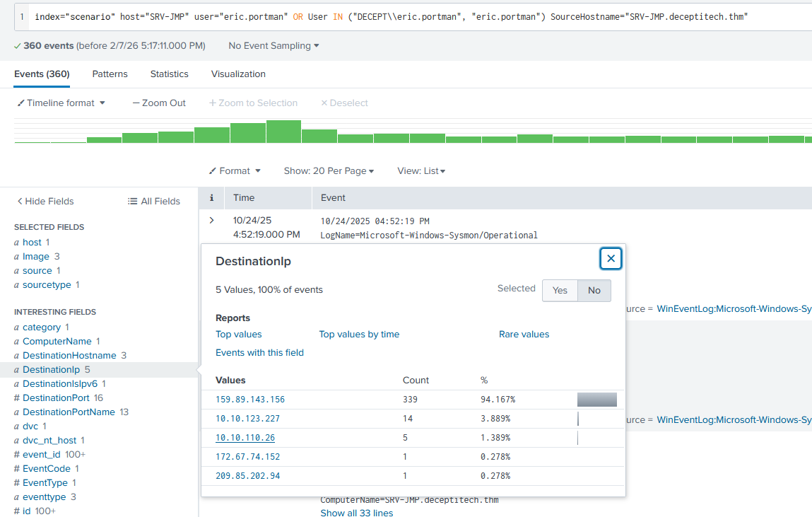Screen dimensions: 812x517
Task: Open the Top values by time report
Action: (x=360, y=334)
